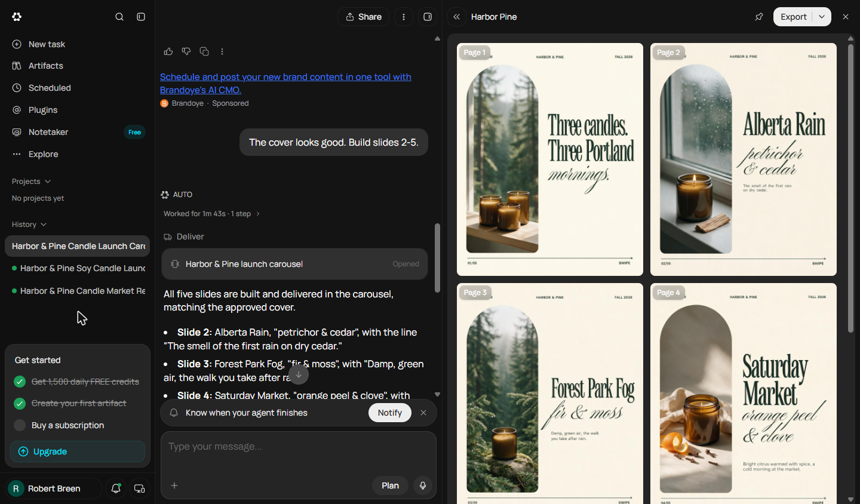Add attachment with the plus icon
860x504 pixels.
click(x=174, y=485)
